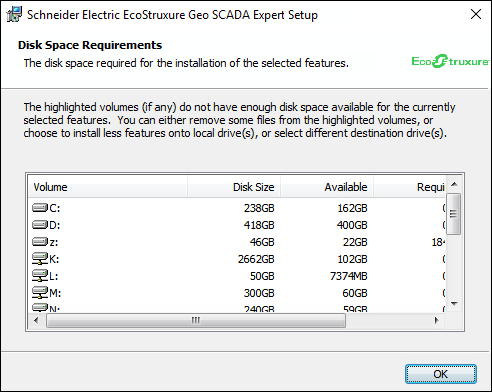Viewport: 492px width, 392px height.
Task: Click the 2662GB disk size value
Action: pyautogui.click(x=256, y=259)
